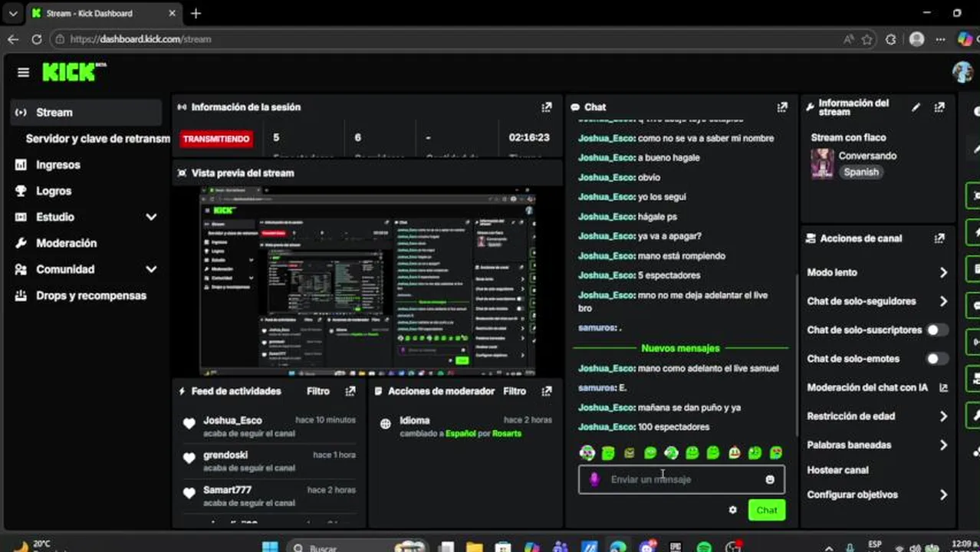Open Chat de solo-seguidores options chevron
The height and width of the screenshot is (552, 980).
pos(943,301)
